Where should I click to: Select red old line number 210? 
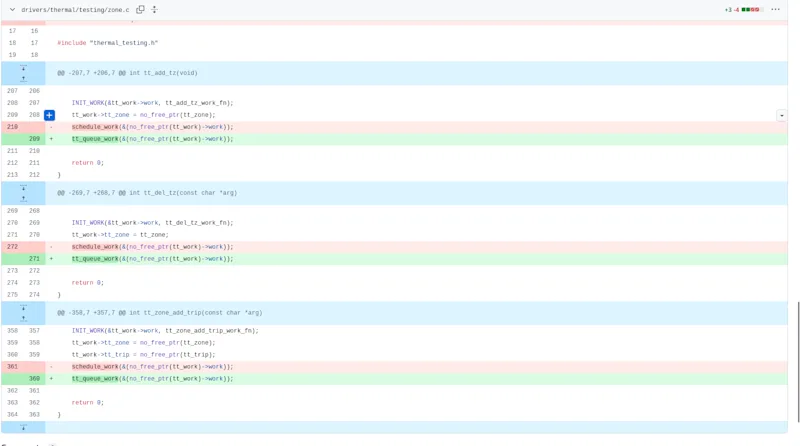pyautogui.click(x=12, y=127)
